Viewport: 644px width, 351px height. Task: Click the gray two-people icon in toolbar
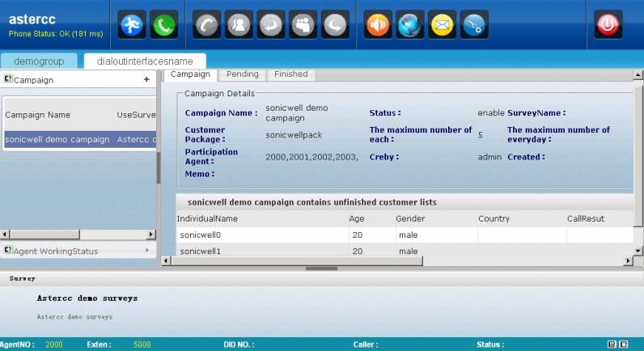click(239, 25)
